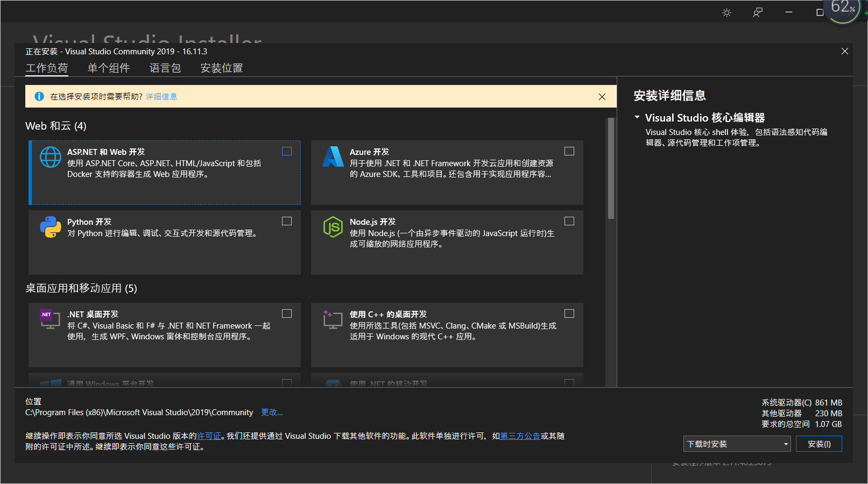Click the 其他驱动器 230 MB entry
868x484 pixels.
802,414
